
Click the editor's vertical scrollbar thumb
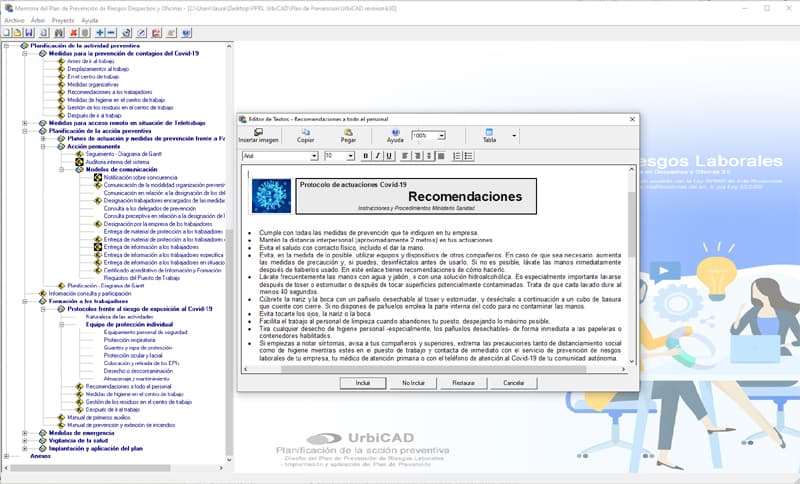[632, 224]
